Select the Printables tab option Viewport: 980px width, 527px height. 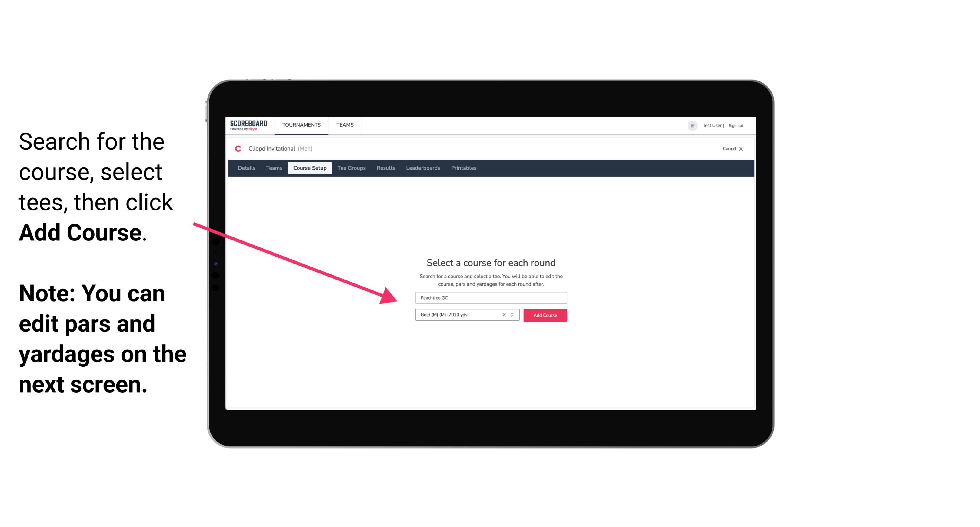pyautogui.click(x=464, y=168)
